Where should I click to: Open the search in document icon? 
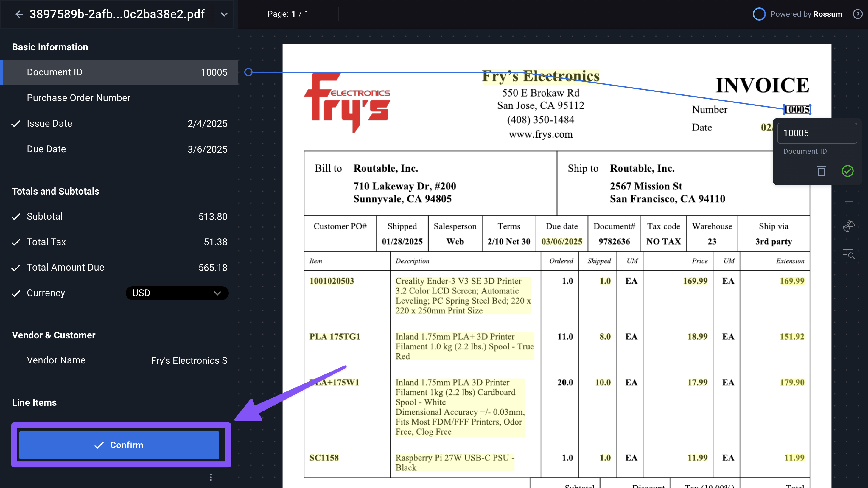coord(849,254)
